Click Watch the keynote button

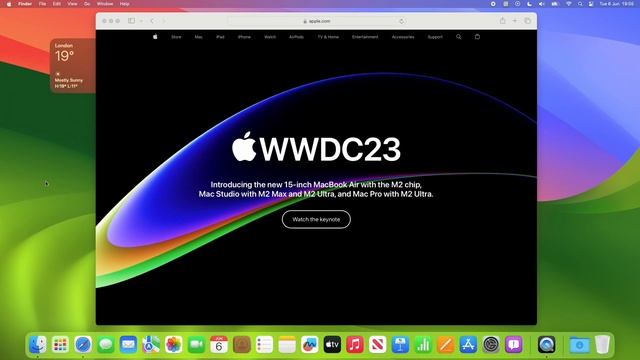tap(316, 220)
